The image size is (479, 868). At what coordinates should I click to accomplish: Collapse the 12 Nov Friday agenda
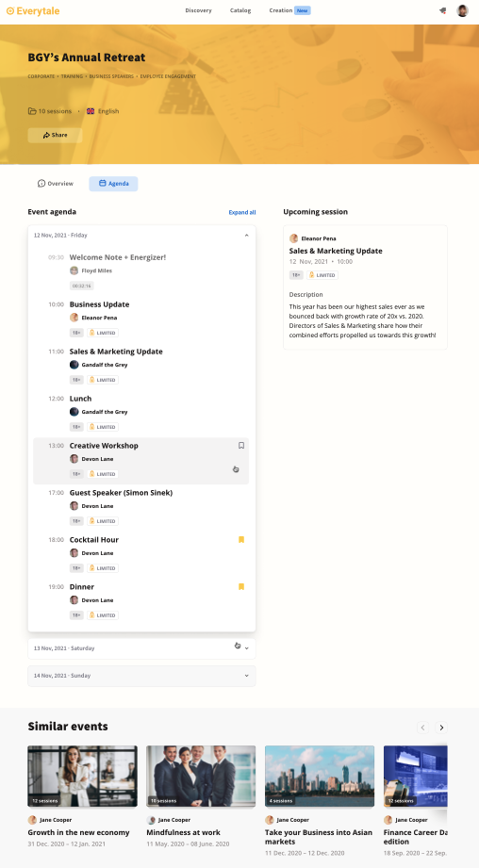[x=246, y=236]
